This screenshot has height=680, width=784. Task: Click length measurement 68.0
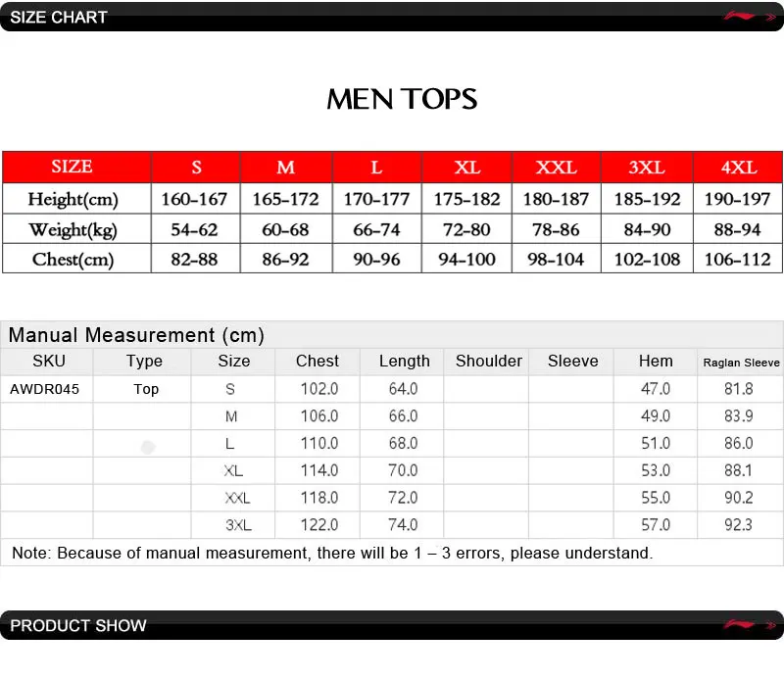point(403,443)
